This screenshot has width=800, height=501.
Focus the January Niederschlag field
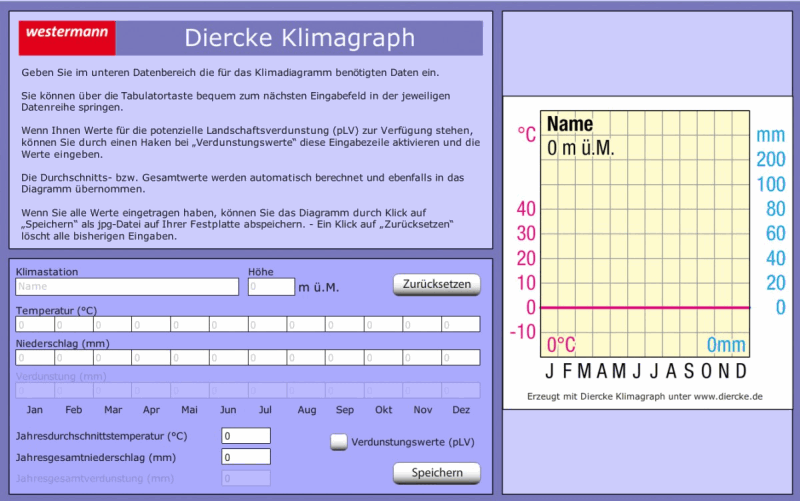pos(35,358)
